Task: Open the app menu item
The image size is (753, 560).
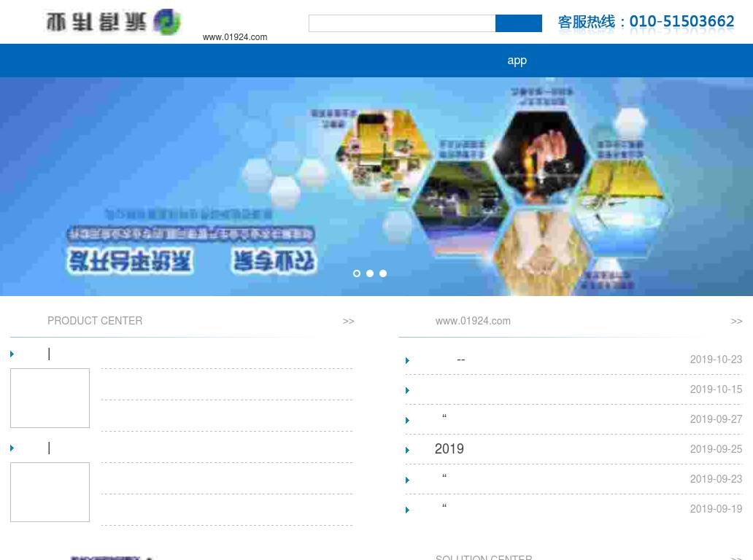Action: [x=517, y=61]
